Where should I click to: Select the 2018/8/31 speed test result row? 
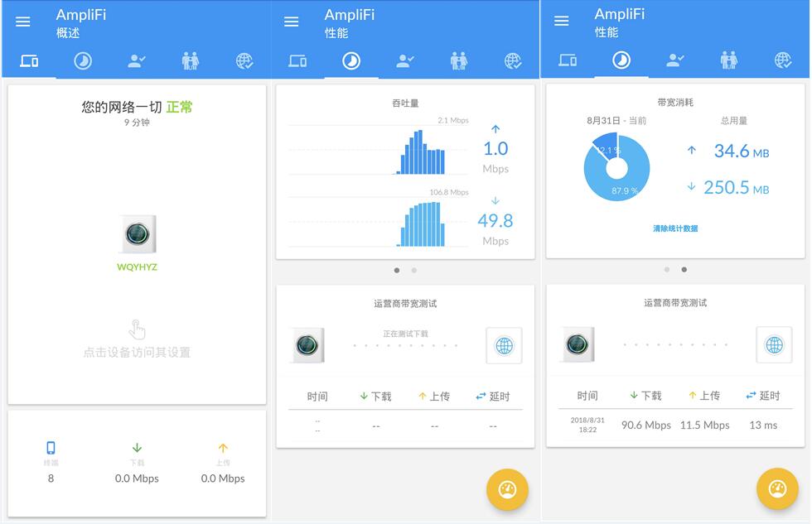tap(674, 425)
